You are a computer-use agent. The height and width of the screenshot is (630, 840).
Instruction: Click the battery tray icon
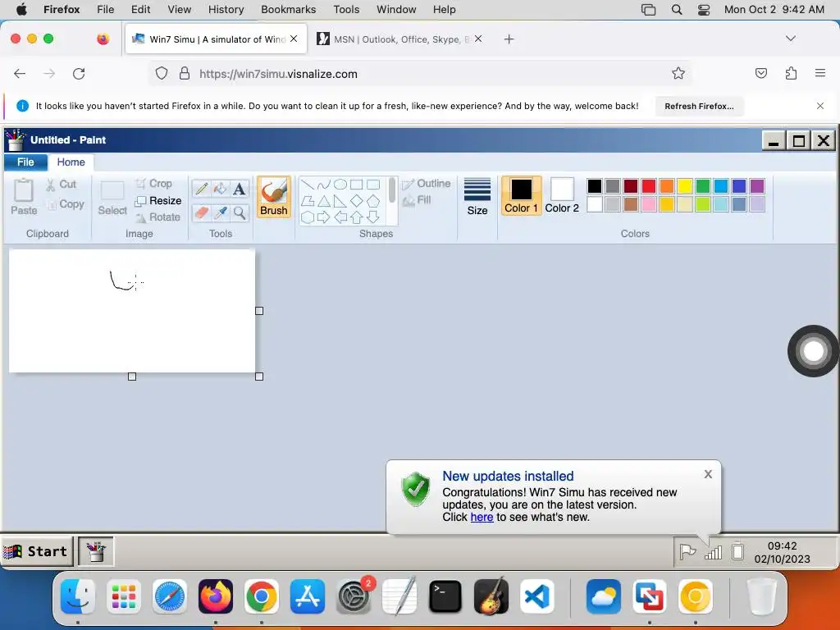point(737,551)
